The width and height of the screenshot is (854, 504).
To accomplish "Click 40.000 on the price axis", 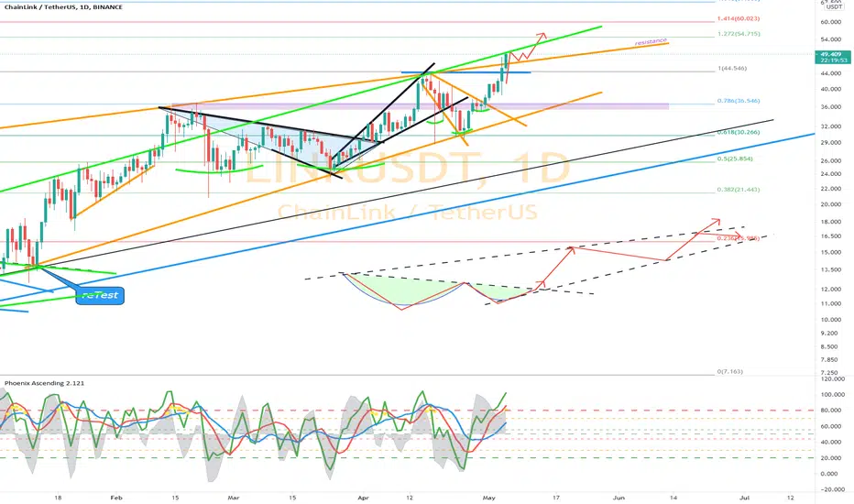I will point(832,90).
